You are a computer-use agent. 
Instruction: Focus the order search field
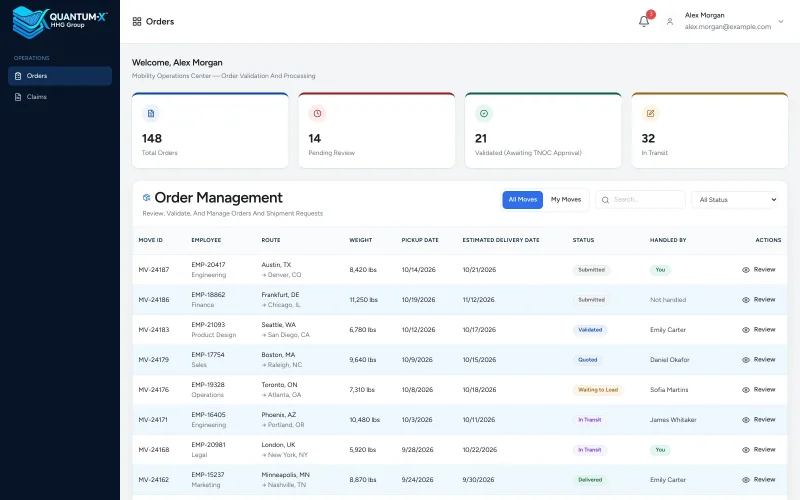[640, 200]
